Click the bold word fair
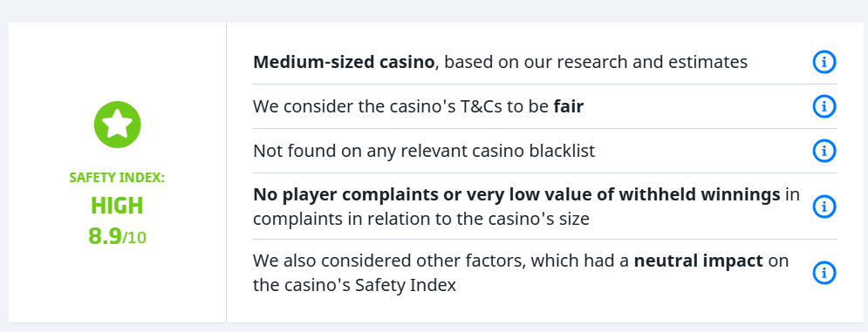 pyautogui.click(x=569, y=106)
